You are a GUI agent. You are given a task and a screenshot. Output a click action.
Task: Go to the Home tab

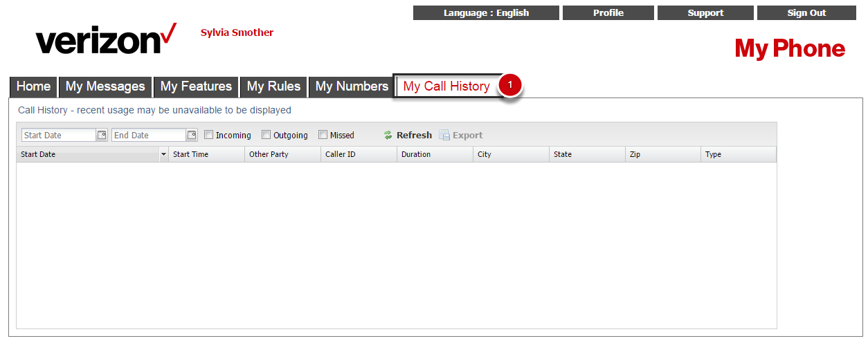[x=33, y=86]
